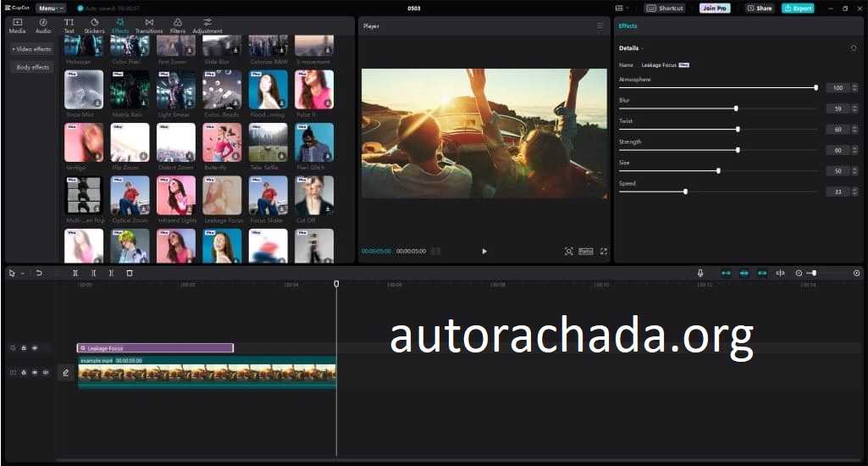Click the Export button
This screenshot has width=868, height=466.
point(798,8)
